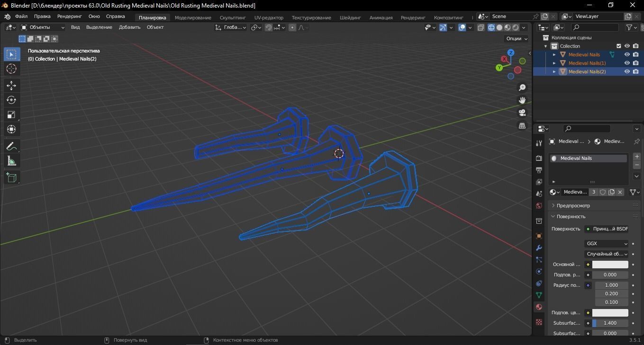
Task: Toggle snapping magnet in the header
Action: click(x=269, y=27)
